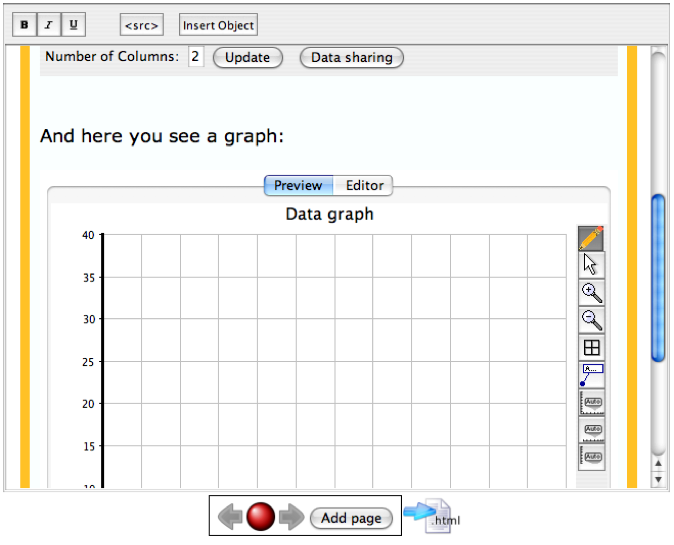Switch to the Editor tab
This screenshot has height=545, width=674.
pyautogui.click(x=364, y=185)
